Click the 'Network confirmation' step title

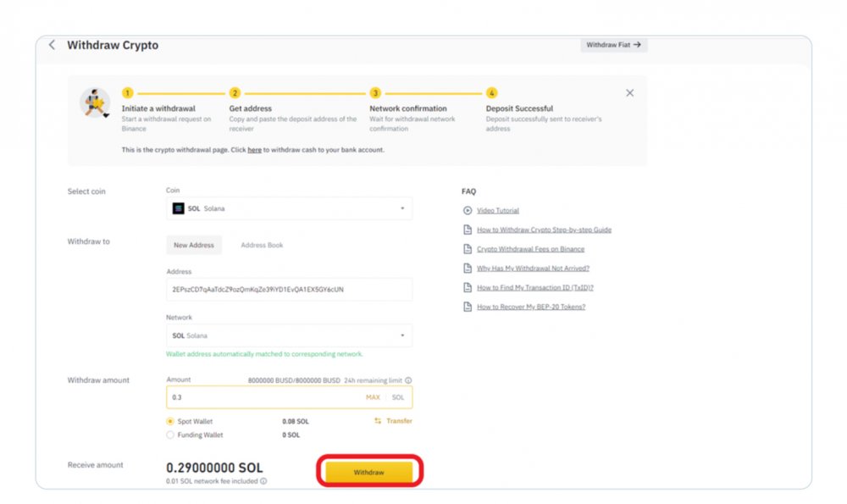pos(408,108)
